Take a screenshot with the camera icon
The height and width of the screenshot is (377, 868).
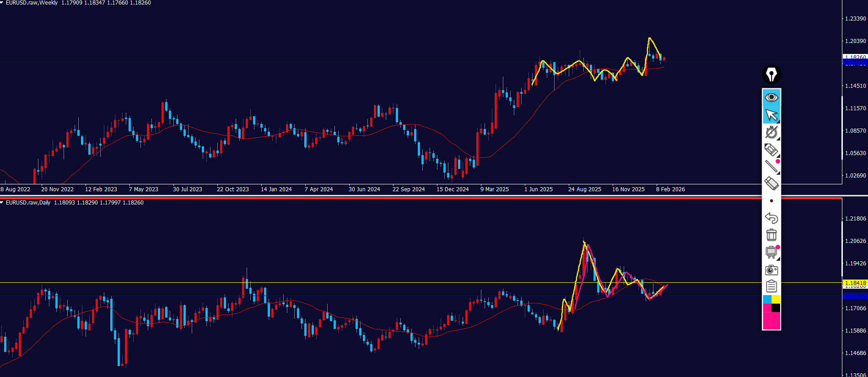coord(771,269)
